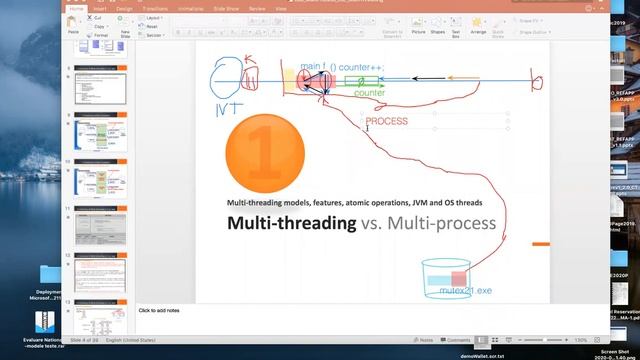Switch to Normal view icon
The width and height of the screenshot is (640, 360).
click(481, 340)
